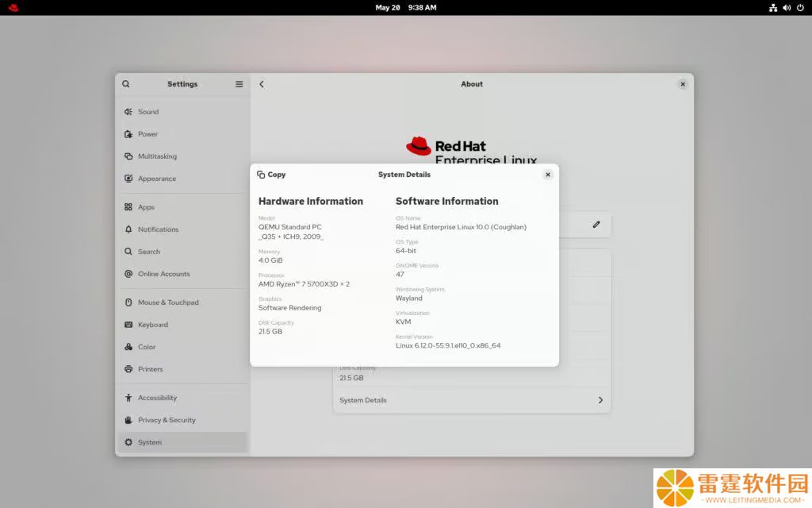Click the Online Accounts at-sign icon

click(128, 274)
